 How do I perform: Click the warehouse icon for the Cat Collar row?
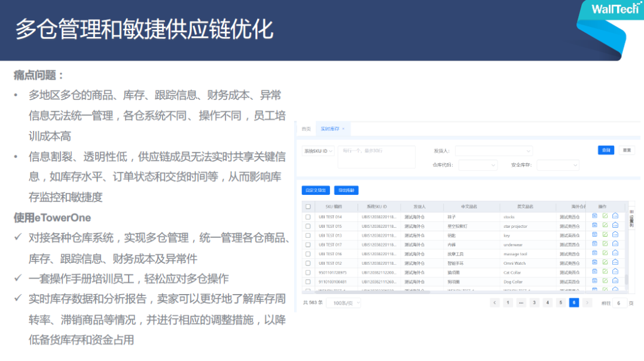(615, 272)
